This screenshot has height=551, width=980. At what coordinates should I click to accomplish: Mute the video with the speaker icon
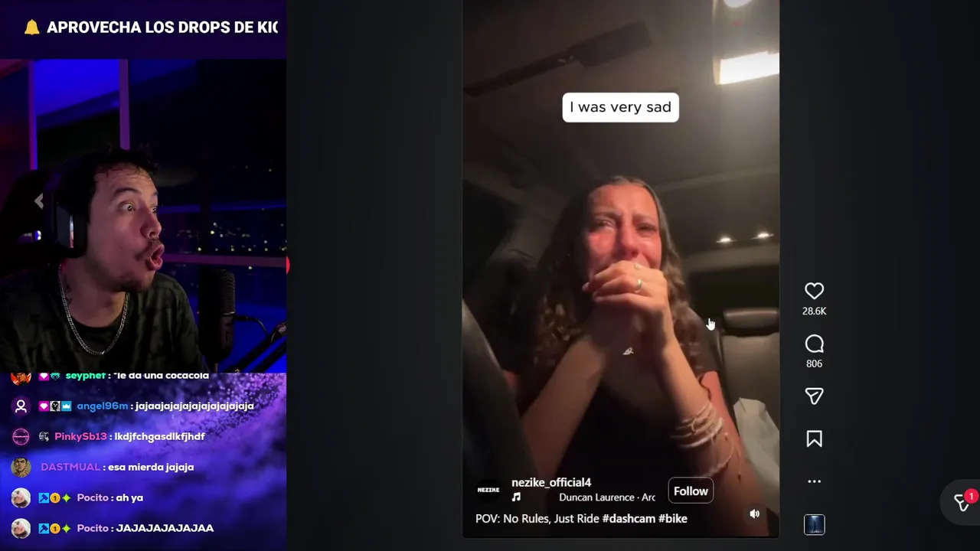pyautogui.click(x=754, y=514)
